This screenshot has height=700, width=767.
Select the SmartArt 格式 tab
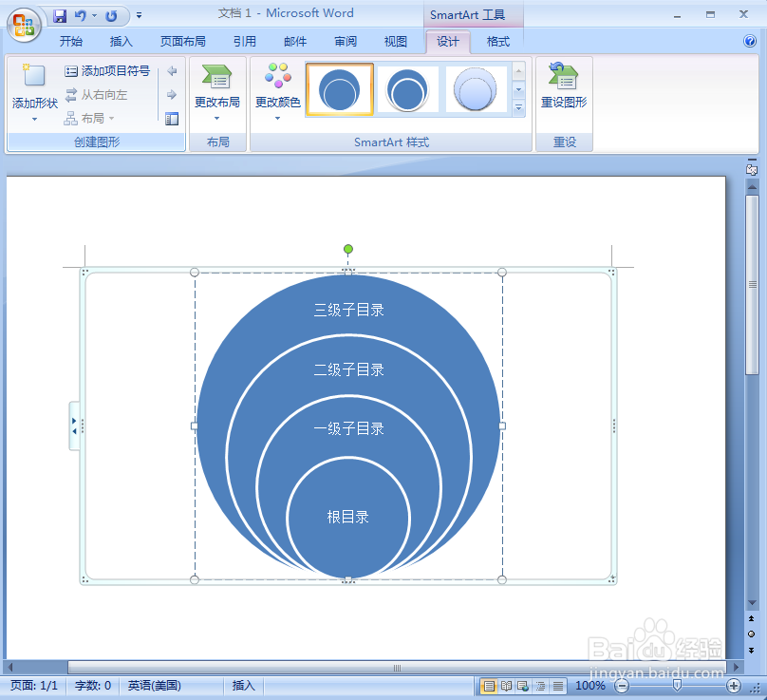(x=498, y=42)
